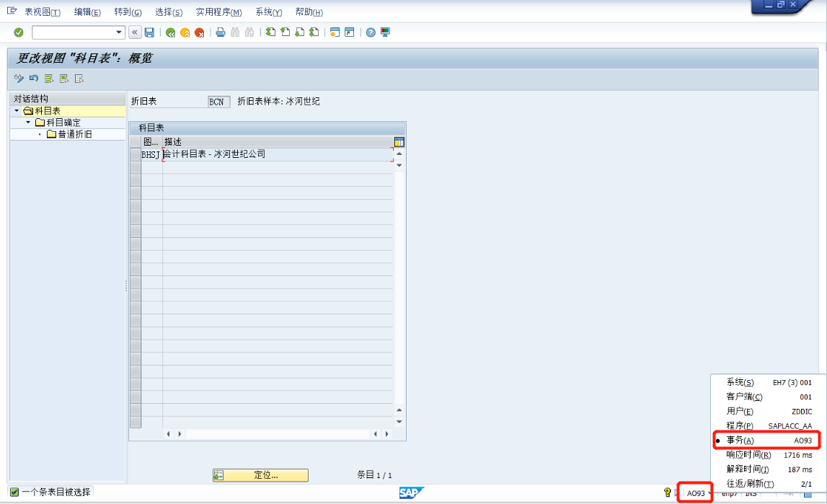Open the 选择(S) menu
The height and width of the screenshot is (504, 827).
pyautogui.click(x=169, y=12)
